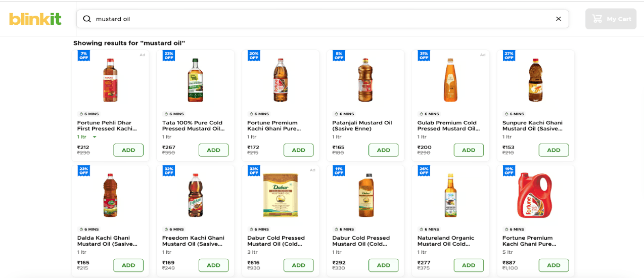The height and width of the screenshot is (278, 644).
Task: Open Sunpure Kachi Ghani bottle image
Action: (x=535, y=80)
